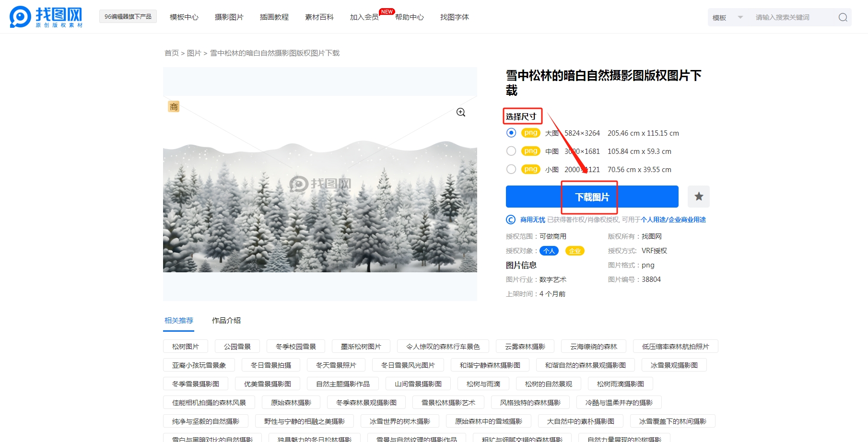Click the 低压缩率森林航拍照片 tag
The width and height of the screenshot is (868, 442).
click(x=676, y=346)
